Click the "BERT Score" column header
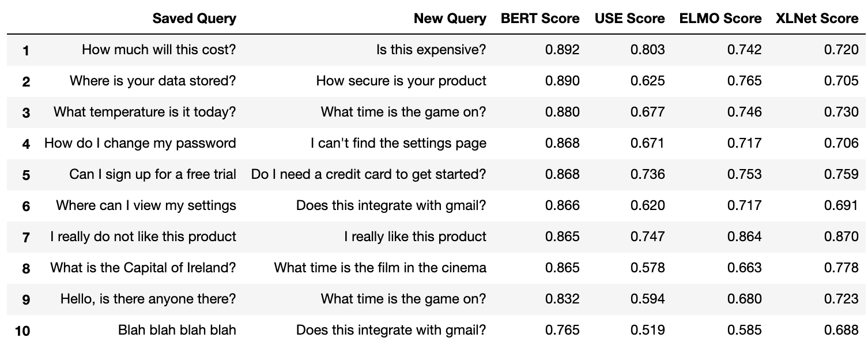The height and width of the screenshot is (345, 868). pyautogui.click(x=540, y=18)
